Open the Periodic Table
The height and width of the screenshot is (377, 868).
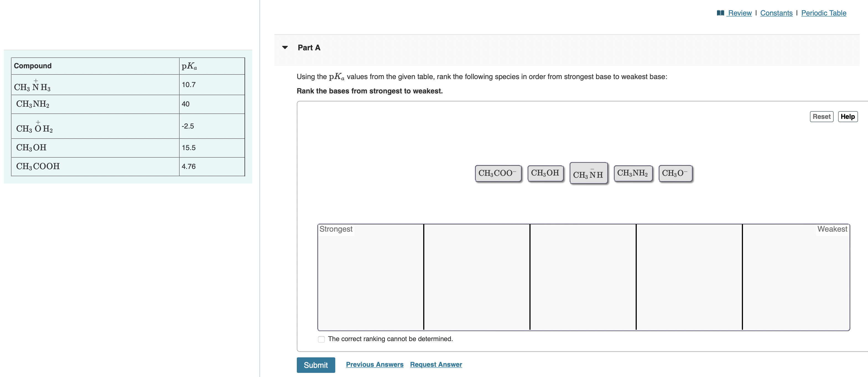(x=824, y=13)
